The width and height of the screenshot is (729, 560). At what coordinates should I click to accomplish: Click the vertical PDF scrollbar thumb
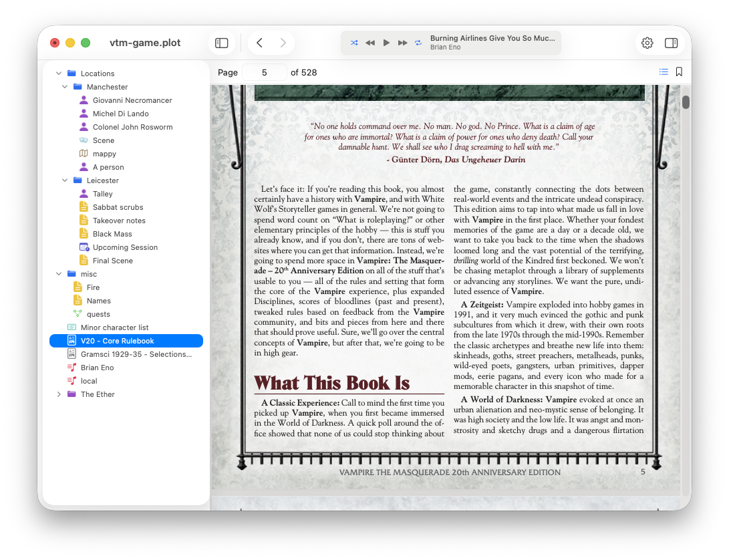[686, 102]
